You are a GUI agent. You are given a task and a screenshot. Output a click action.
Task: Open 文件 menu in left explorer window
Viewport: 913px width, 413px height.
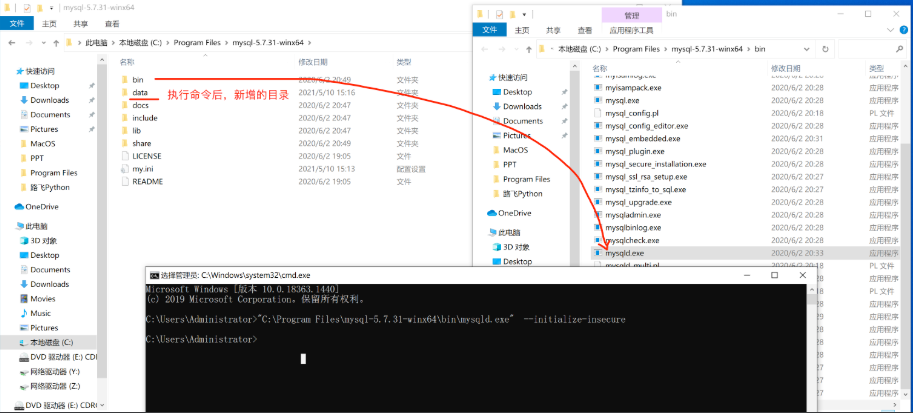coord(17,24)
